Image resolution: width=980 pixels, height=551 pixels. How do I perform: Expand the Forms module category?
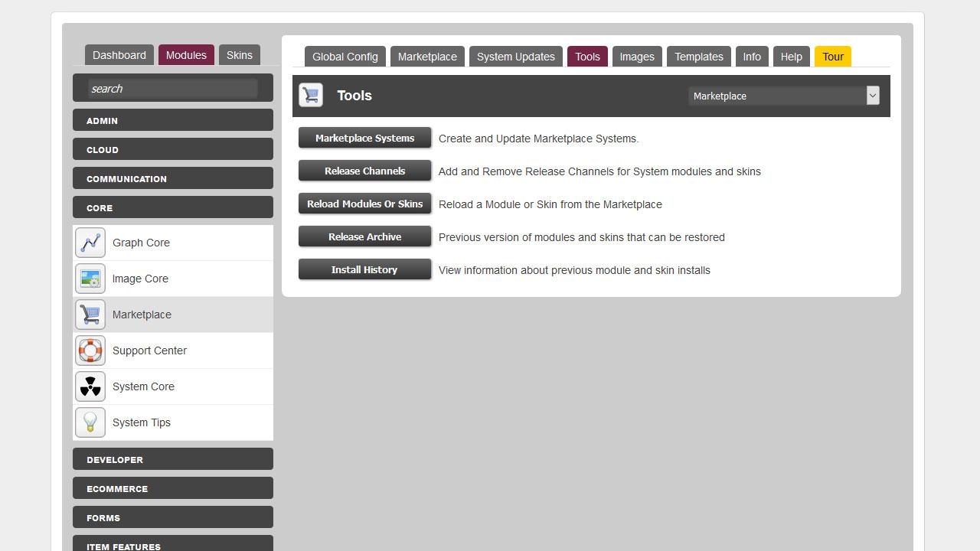(x=173, y=517)
